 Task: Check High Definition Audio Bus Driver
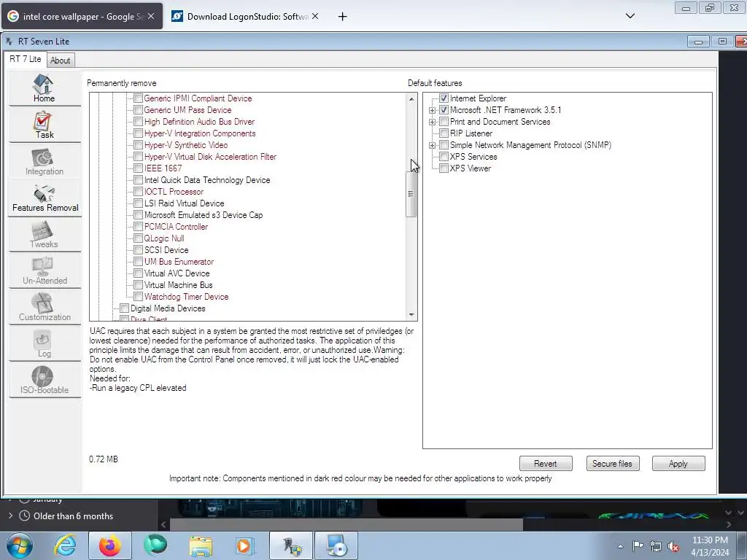tap(138, 122)
